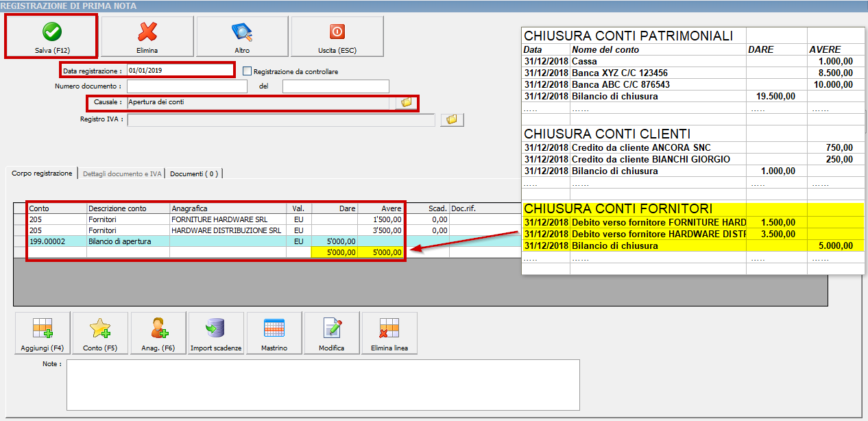
Task: Click Uscita (ESC) to exit
Action: point(337,36)
